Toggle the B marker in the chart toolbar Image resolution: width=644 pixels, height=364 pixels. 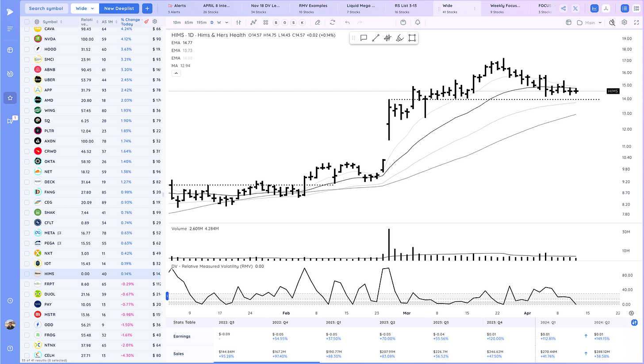coord(276,23)
